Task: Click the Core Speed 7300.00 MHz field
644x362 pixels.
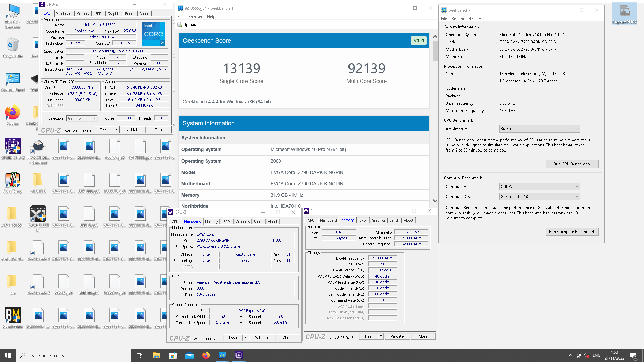Action: tap(83, 87)
